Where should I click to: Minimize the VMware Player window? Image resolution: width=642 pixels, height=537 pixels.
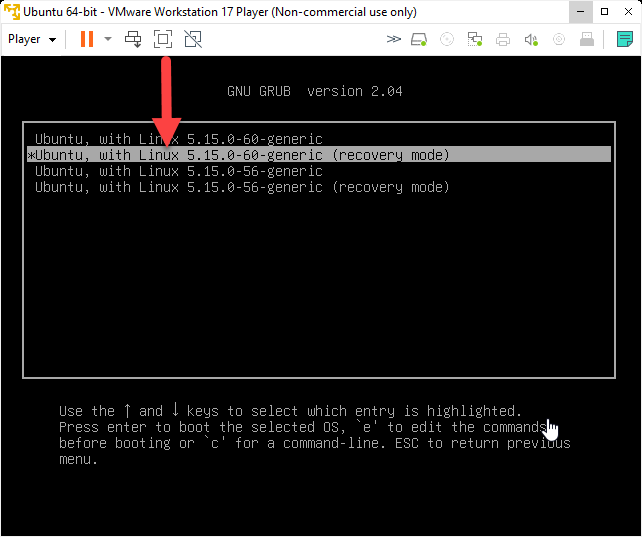(581, 11)
